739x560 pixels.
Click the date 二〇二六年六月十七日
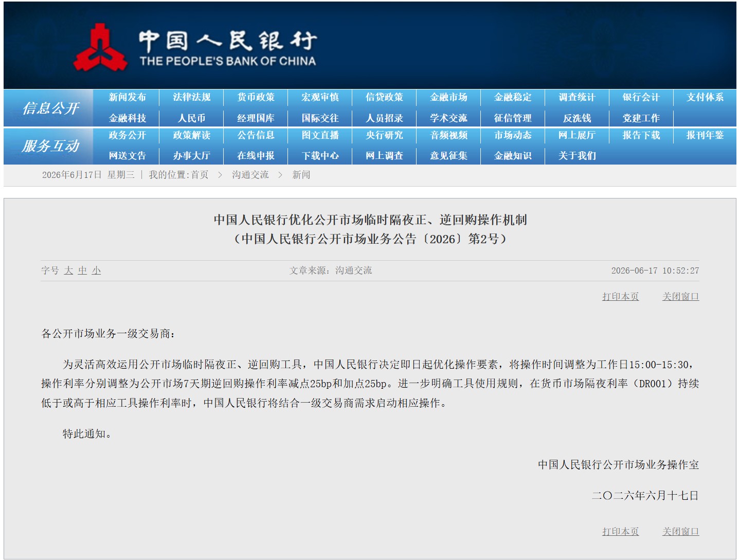pyautogui.click(x=645, y=496)
